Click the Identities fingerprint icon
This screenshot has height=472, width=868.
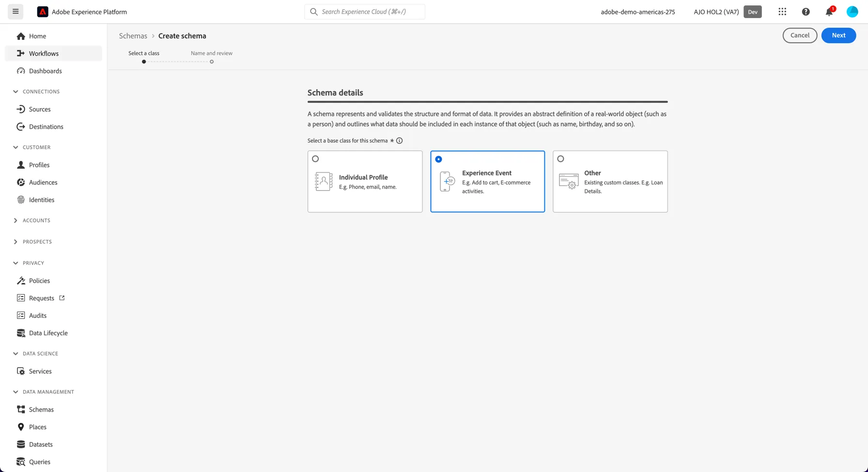(21, 200)
